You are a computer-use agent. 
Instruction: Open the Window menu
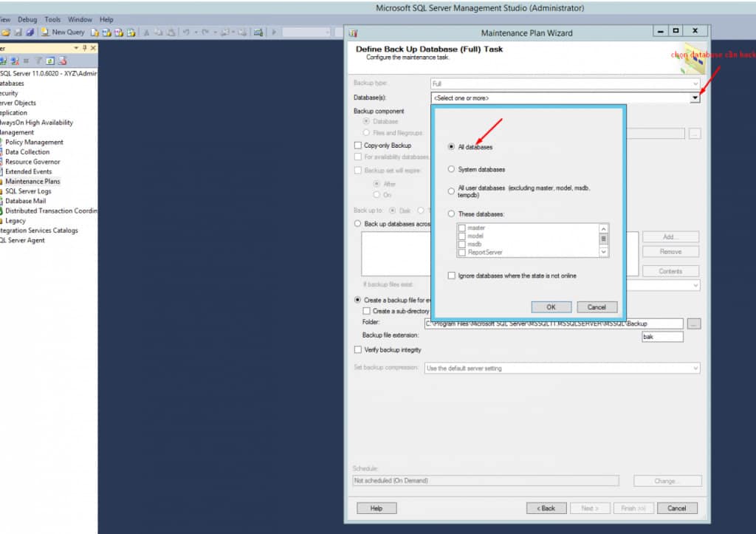tap(80, 19)
